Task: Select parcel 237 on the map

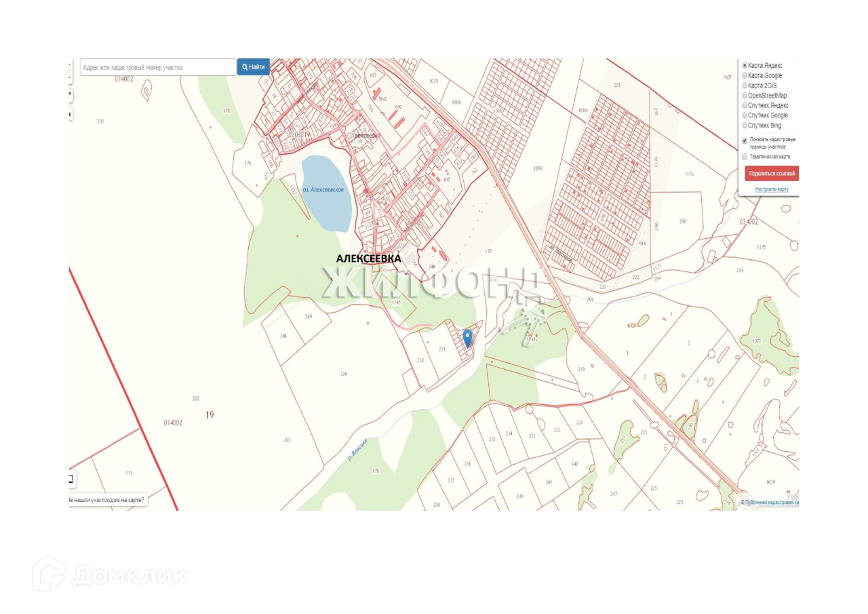Action: click(451, 480)
